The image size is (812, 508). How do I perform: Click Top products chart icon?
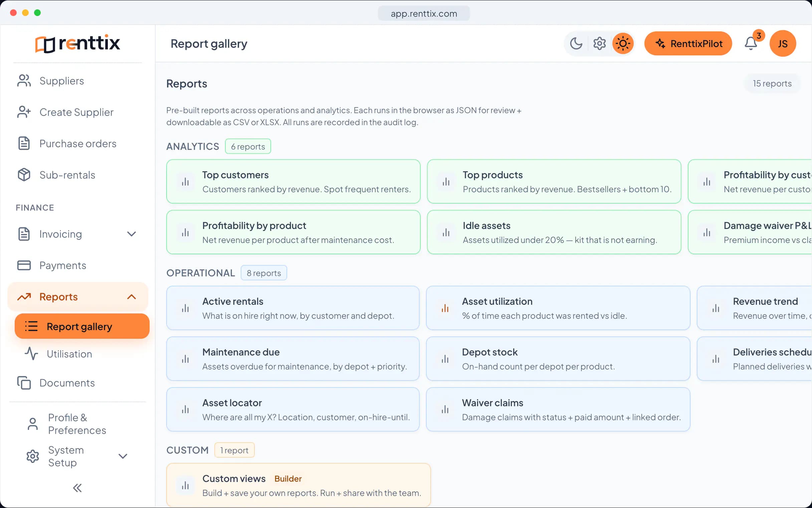point(446,182)
